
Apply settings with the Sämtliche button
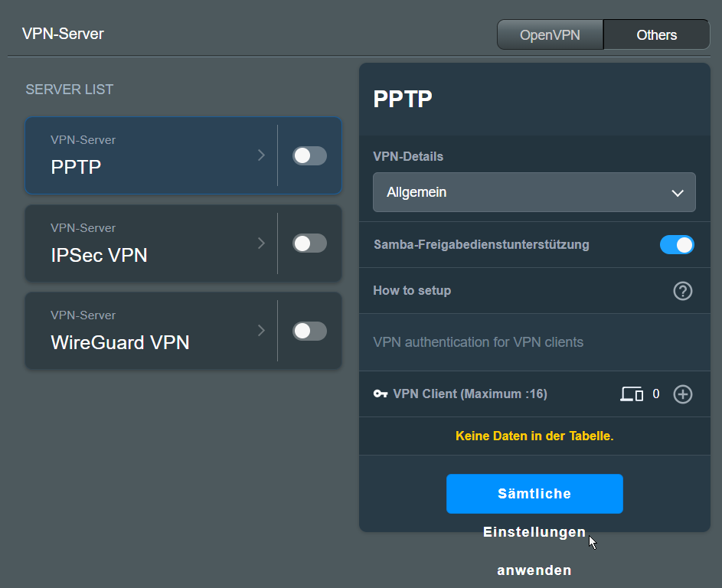[x=534, y=494]
